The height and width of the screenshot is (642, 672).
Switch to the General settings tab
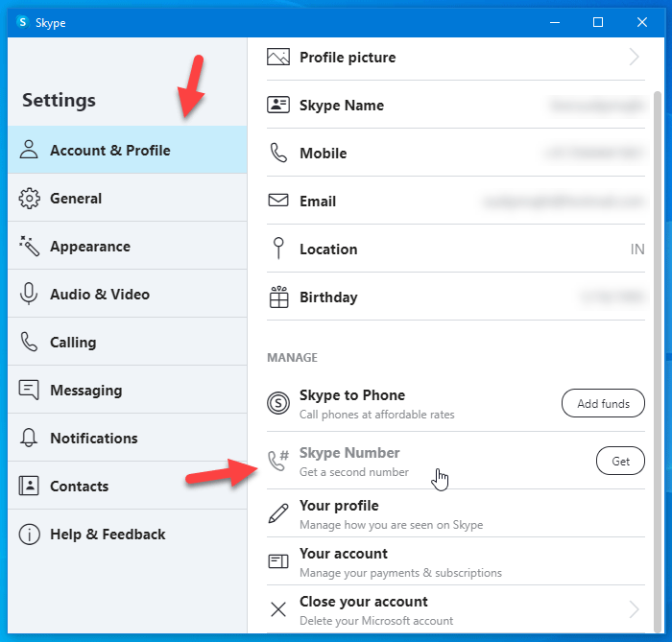[x=128, y=198]
